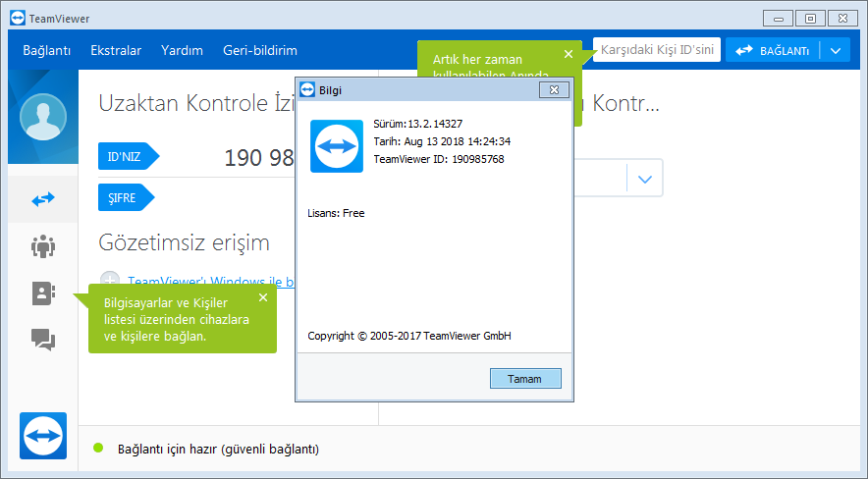Click the 'Lisans: Free' text
This screenshot has width=868, height=479.
pyautogui.click(x=336, y=214)
